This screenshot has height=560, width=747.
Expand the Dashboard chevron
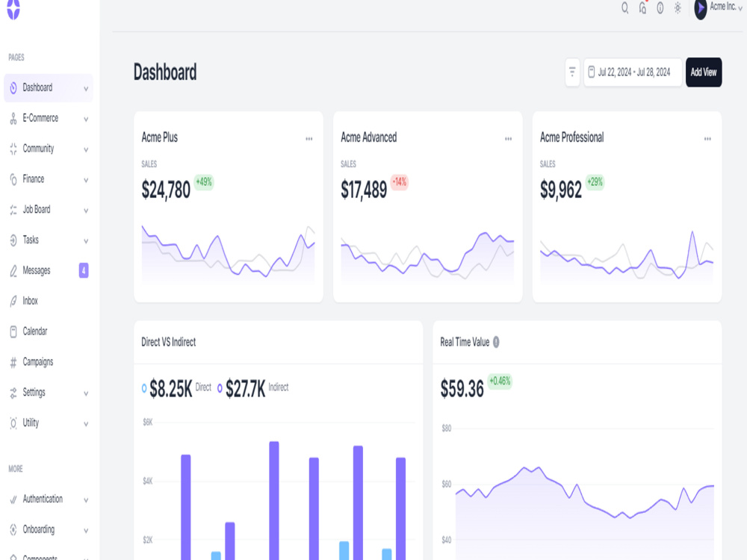(x=86, y=89)
